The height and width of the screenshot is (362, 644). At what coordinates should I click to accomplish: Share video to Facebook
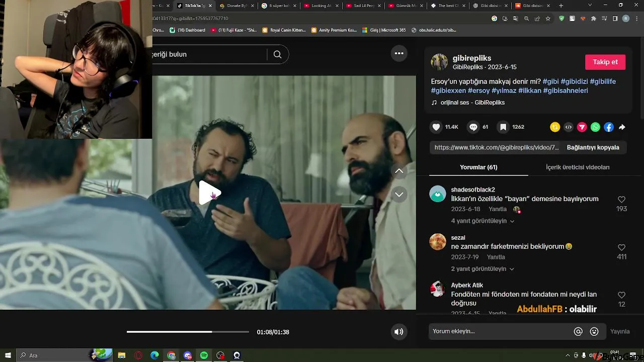pyautogui.click(x=609, y=127)
